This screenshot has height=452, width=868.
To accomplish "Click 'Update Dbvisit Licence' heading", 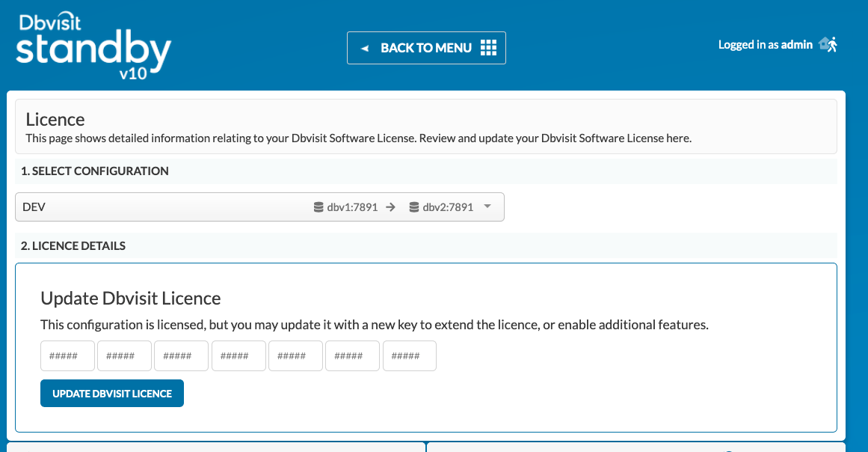I will coord(131,299).
